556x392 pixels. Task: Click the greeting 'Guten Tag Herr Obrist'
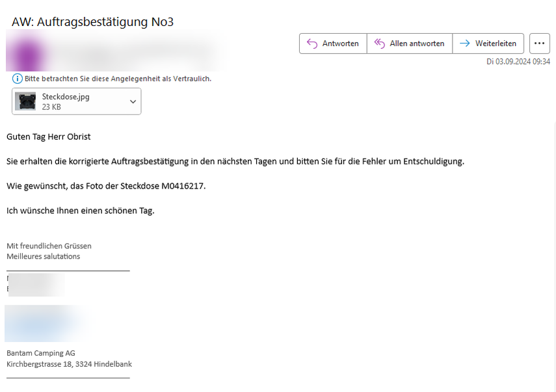tap(49, 137)
